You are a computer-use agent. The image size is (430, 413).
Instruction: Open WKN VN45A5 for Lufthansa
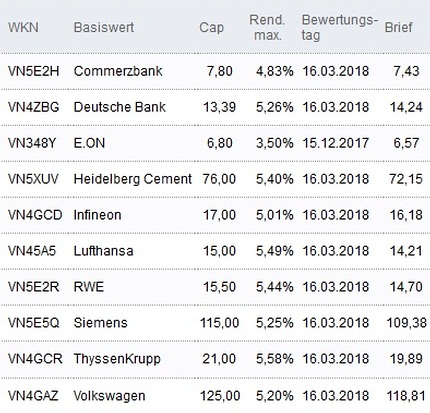click(x=32, y=251)
